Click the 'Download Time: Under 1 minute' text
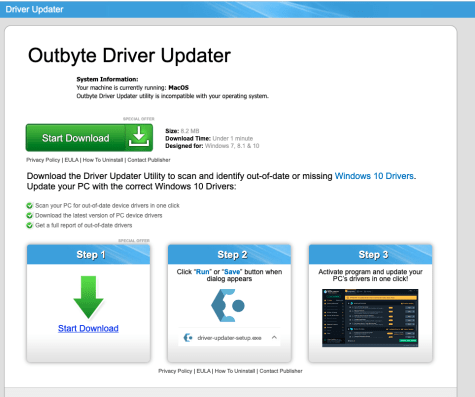Image resolution: width=475 pixels, height=397 pixels. pyautogui.click(x=209, y=138)
